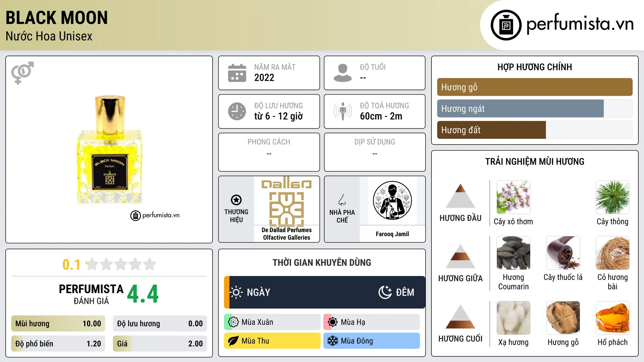Click the Hương đất accord bar
The image size is (644, 362).
pos(535,130)
